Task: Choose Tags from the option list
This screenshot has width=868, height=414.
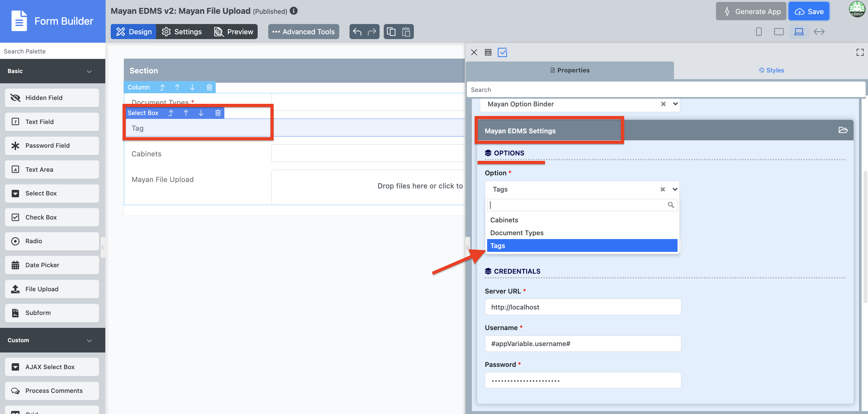Action: pos(582,246)
